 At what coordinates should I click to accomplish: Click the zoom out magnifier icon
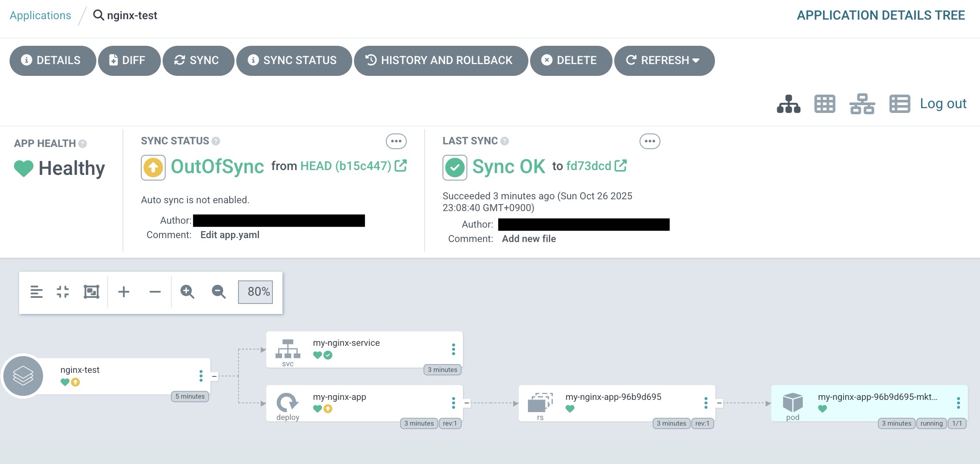coord(218,292)
